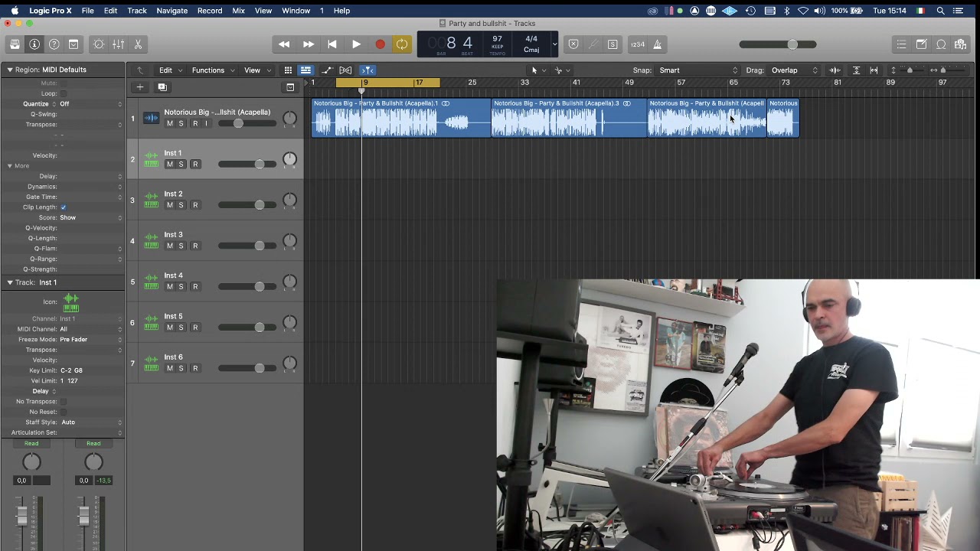Open the File menu
This screenshot has width=980, height=551.
click(x=88, y=11)
